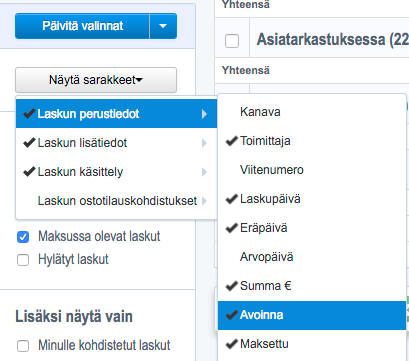Click the Päivitä valinnat button

[82, 26]
